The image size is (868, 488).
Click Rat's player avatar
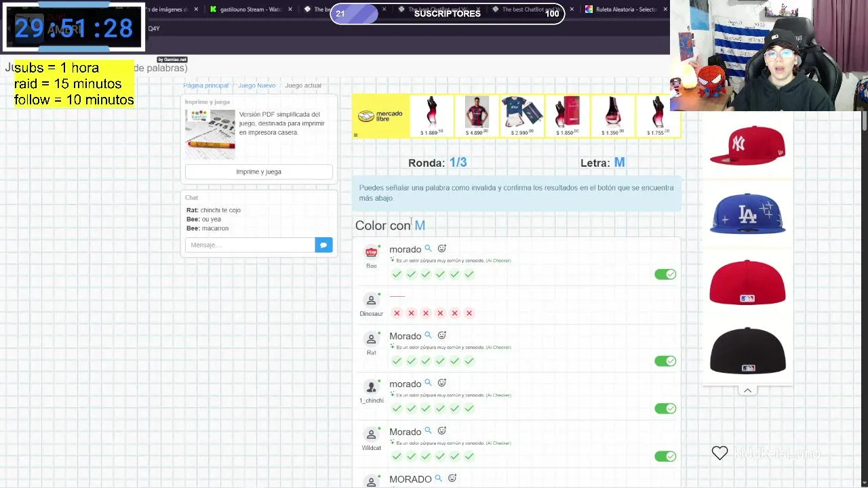tap(371, 339)
